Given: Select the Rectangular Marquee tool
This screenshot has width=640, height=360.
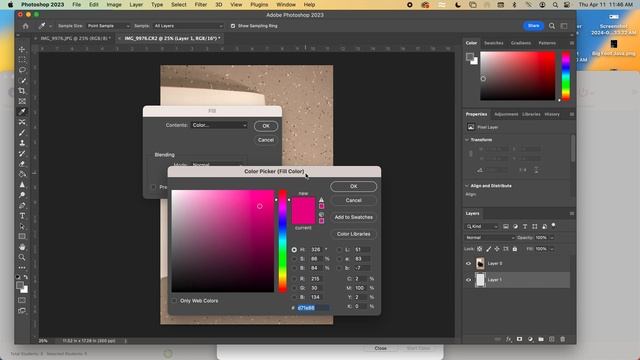Looking at the screenshot, I should (22, 60).
